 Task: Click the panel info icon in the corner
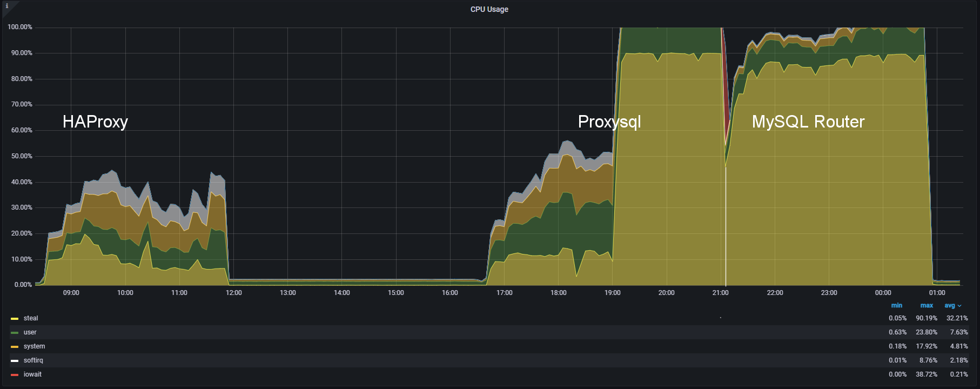coord(7,6)
